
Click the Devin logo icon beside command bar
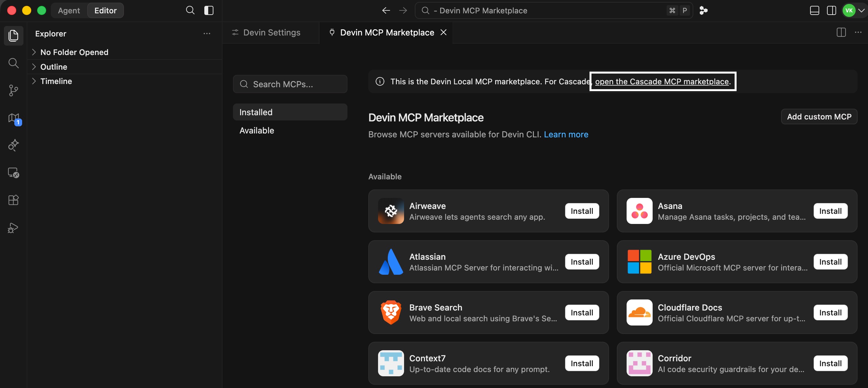(703, 10)
